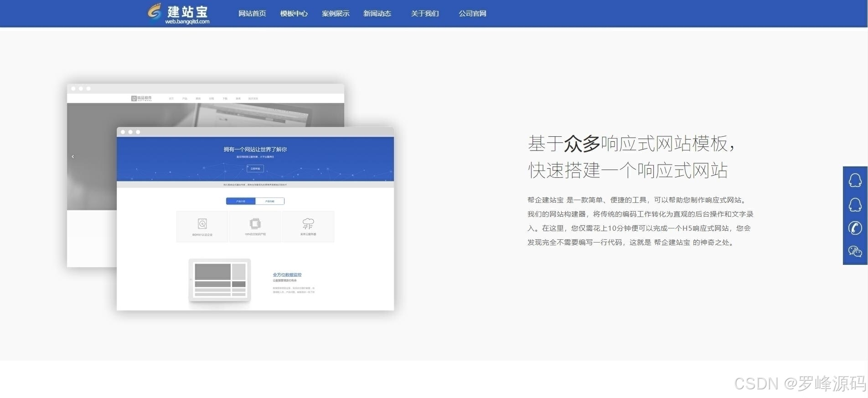Click the 建站宝 logo in the header
Viewport: 868px width, 398px height.
click(x=178, y=14)
